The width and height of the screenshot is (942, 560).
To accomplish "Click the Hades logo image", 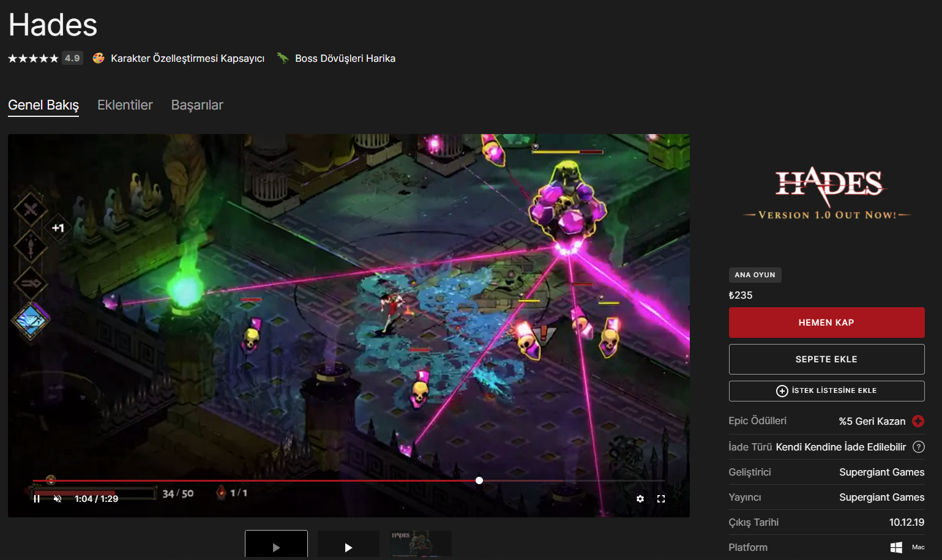I will [826, 193].
